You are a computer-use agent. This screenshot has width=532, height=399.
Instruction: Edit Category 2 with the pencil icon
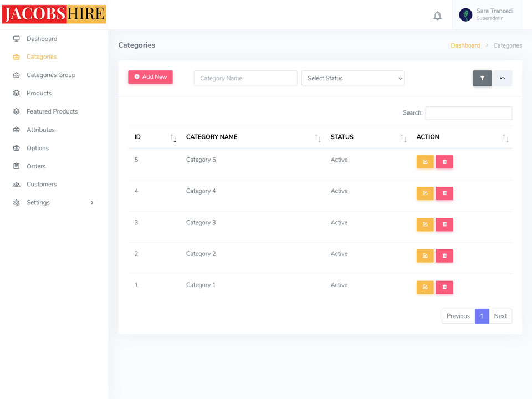[x=425, y=256]
